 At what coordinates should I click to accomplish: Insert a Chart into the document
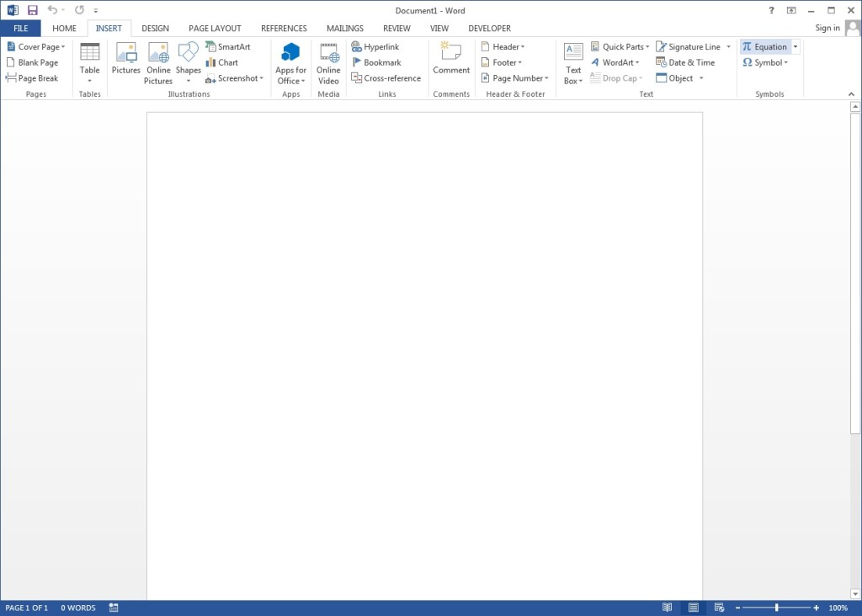[x=222, y=62]
